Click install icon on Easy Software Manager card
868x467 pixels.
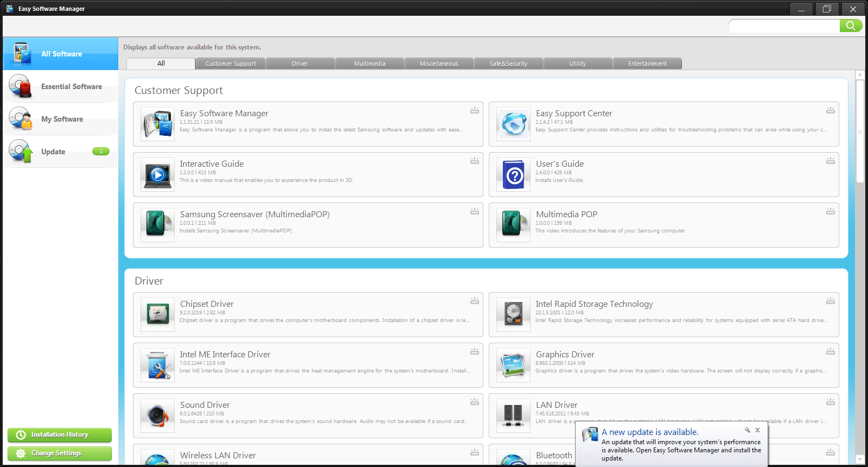point(475,110)
